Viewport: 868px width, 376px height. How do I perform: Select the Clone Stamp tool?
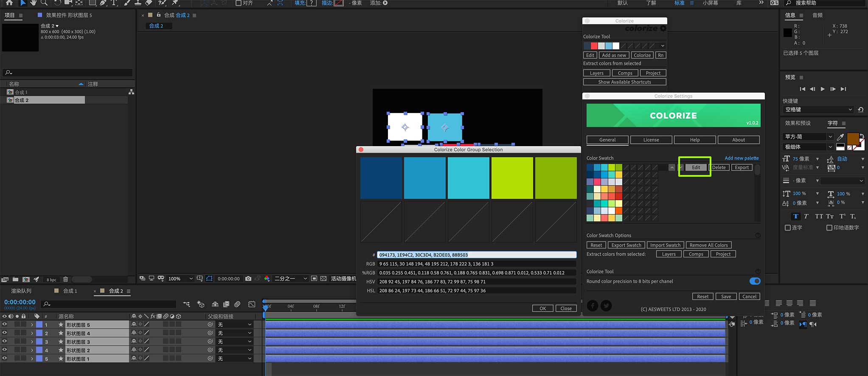[138, 3]
